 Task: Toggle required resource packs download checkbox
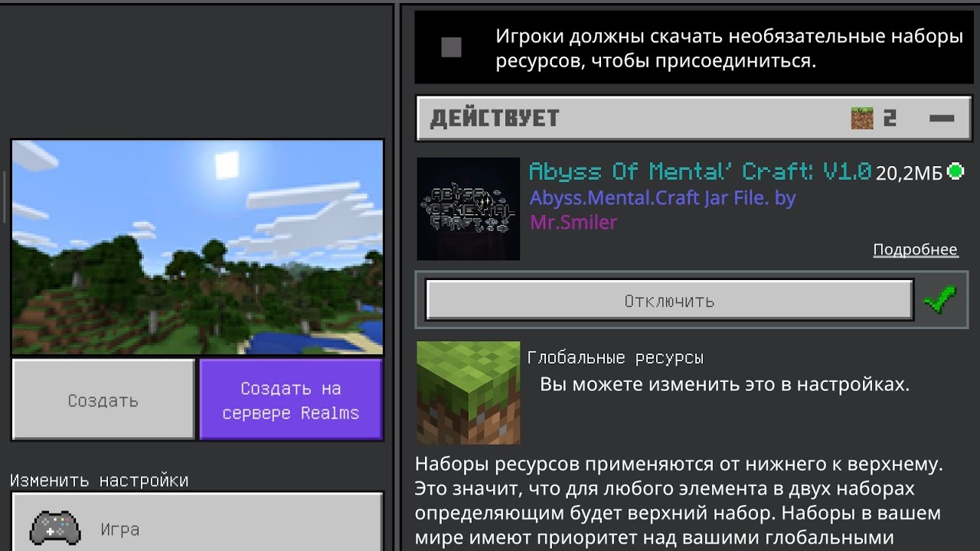click(x=451, y=47)
